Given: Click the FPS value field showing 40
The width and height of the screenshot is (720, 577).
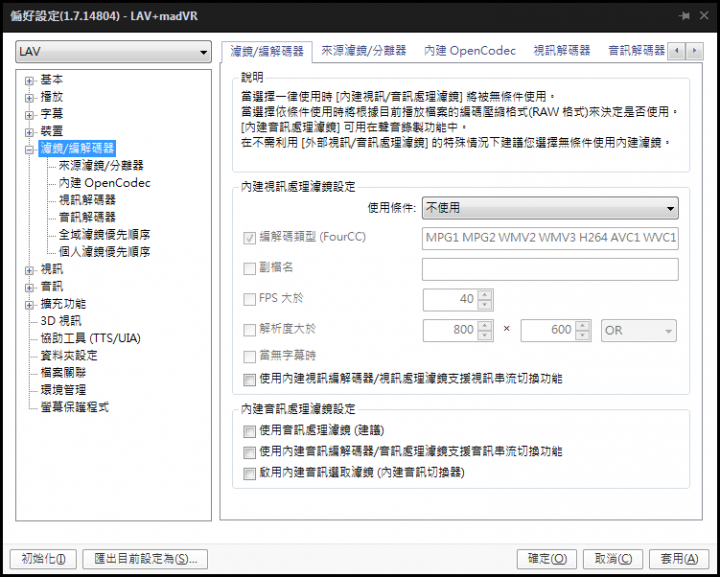Looking at the screenshot, I should click(450, 300).
